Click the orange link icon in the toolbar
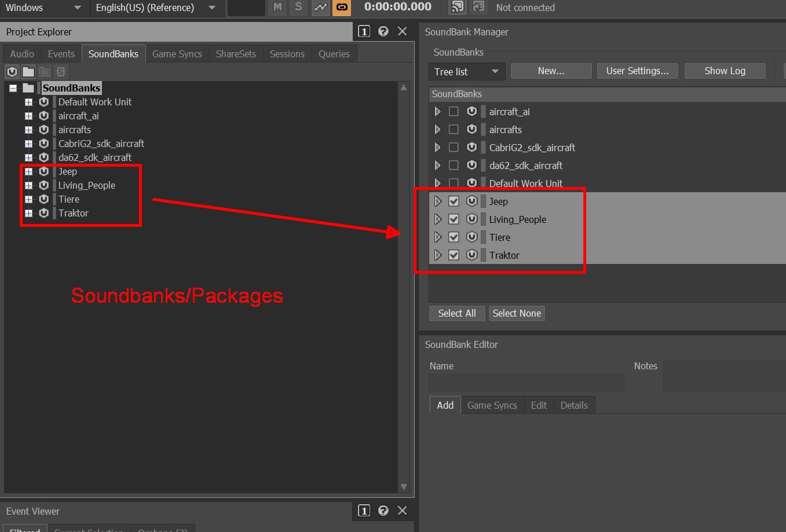 pos(342,7)
